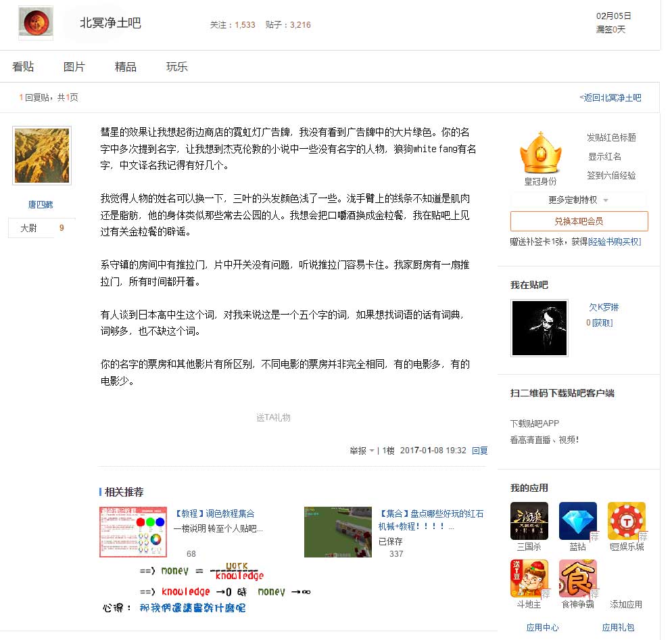
Task: Switch to the 精品 tab
Action: click(x=126, y=66)
